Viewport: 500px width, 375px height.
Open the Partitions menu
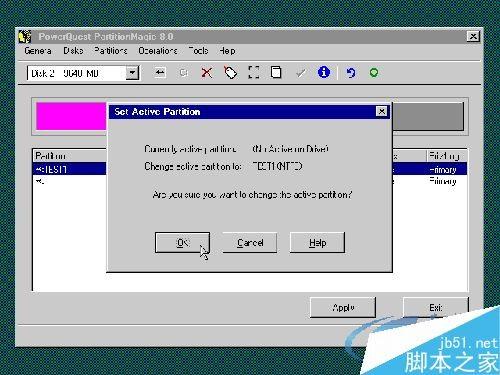(x=111, y=51)
